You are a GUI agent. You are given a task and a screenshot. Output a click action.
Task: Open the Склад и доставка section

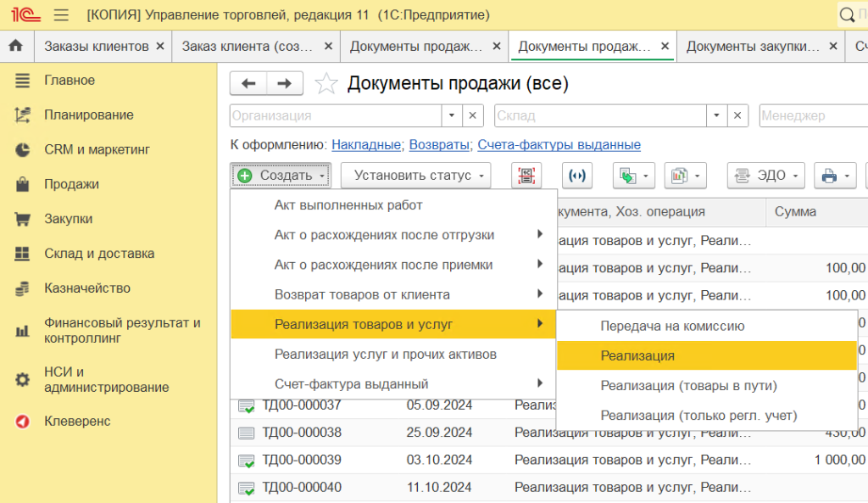pyautogui.click(x=100, y=253)
